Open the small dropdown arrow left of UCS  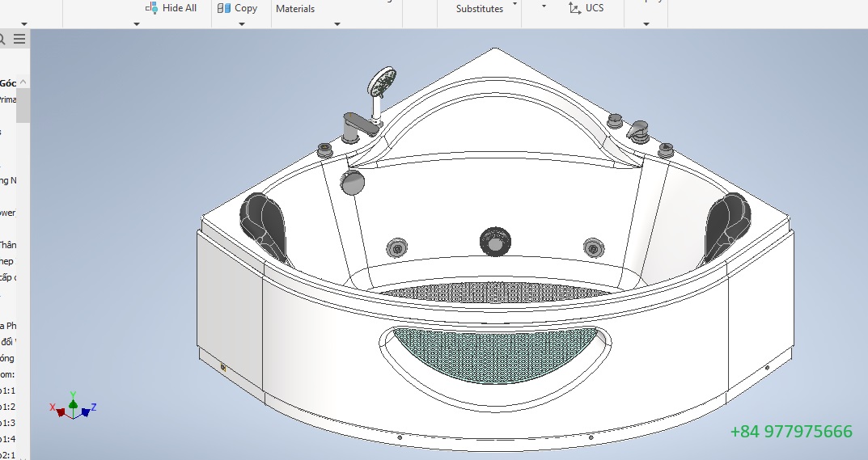coord(544,6)
